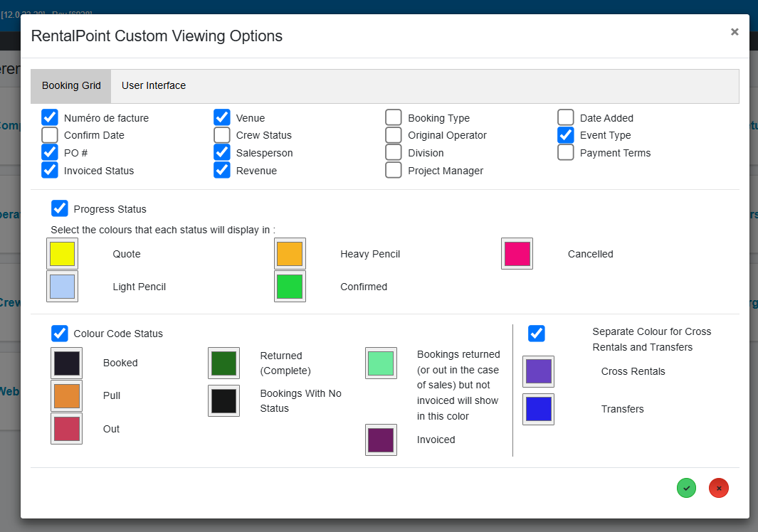The height and width of the screenshot is (532, 758).
Task: Open the light green not-invoiced bookings swatch
Action: tap(381, 363)
